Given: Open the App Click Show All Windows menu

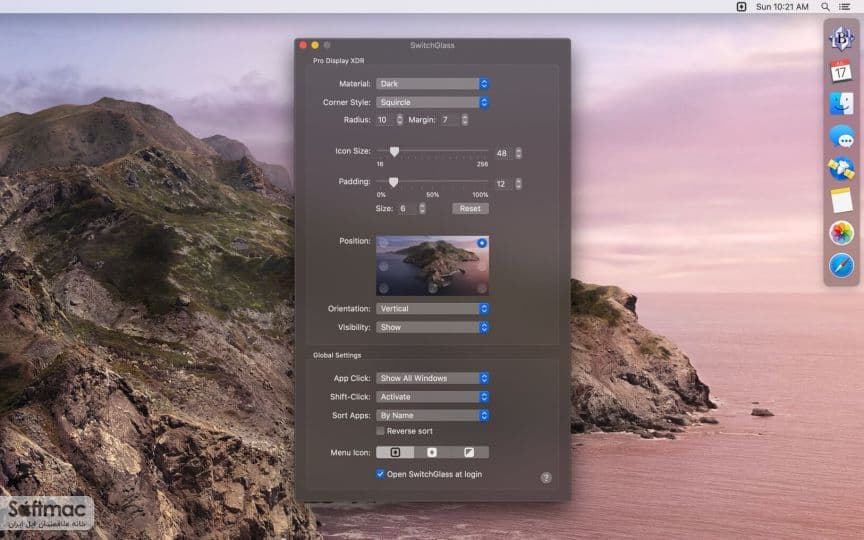Looking at the screenshot, I should point(433,378).
